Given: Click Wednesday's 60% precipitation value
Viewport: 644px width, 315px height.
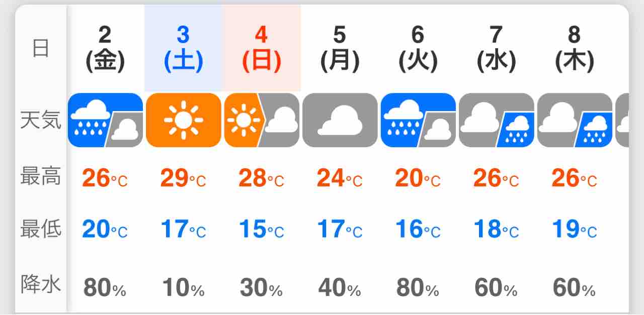Looking at the screenshot, I should point(496,288).
